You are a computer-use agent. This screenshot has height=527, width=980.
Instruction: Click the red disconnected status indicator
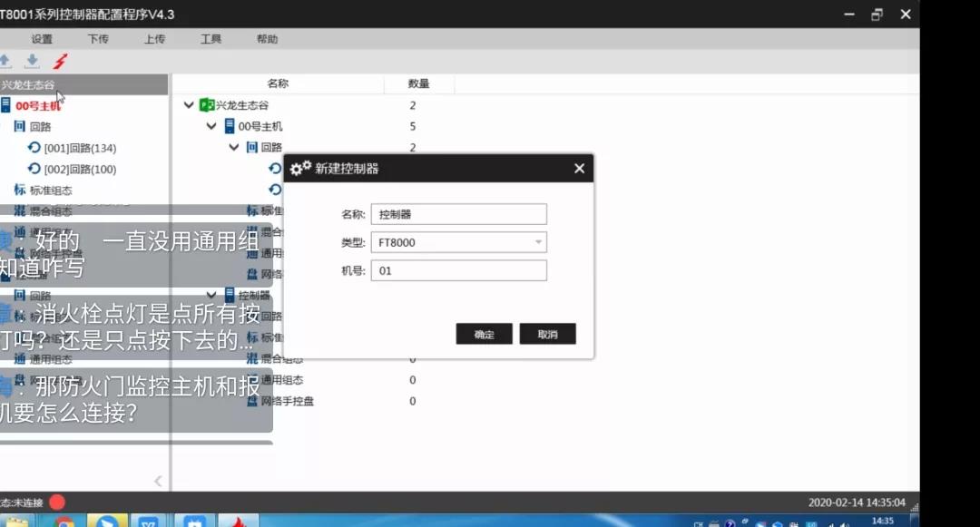point(57,502)
